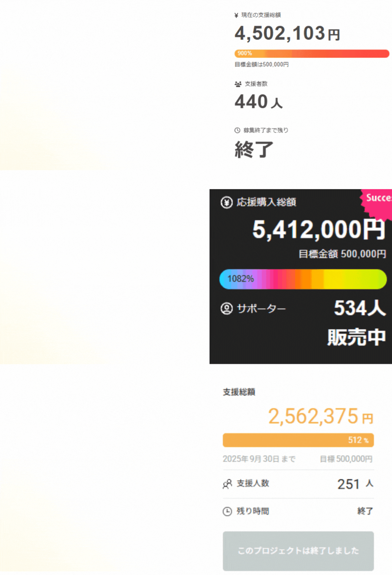Screen dimensions: 392x575
Task: Click the clock icon beside 募集終了まで残り
Action: point(237,130)
